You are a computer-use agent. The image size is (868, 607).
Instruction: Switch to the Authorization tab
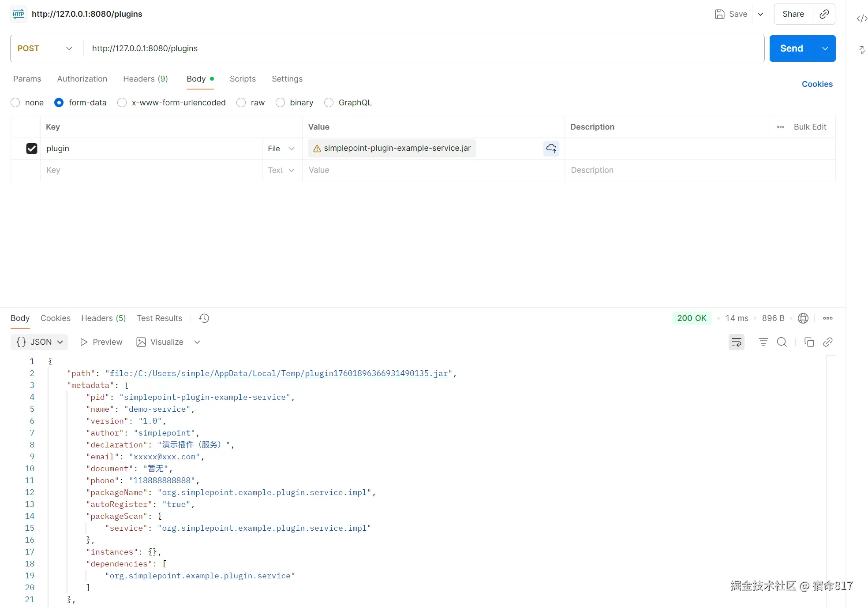click(x=82, y=79)
